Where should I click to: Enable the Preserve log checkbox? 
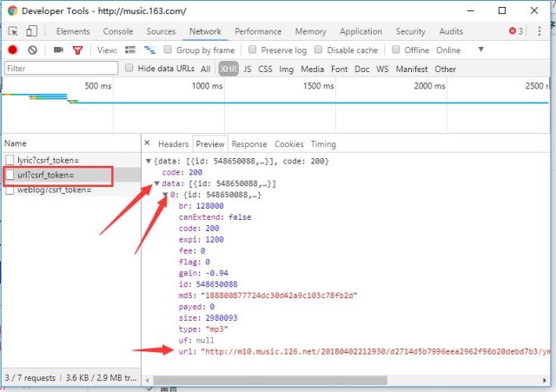point(252,50)
